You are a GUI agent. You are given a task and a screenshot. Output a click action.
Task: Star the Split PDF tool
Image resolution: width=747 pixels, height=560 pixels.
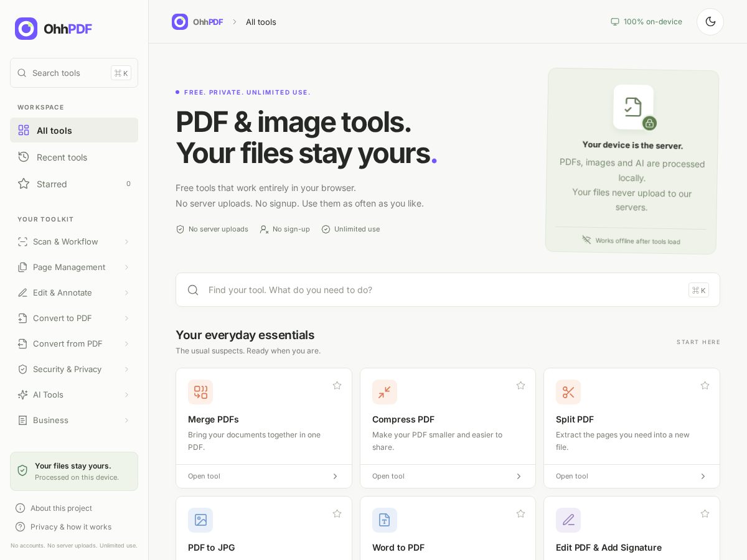click(705, 385)
